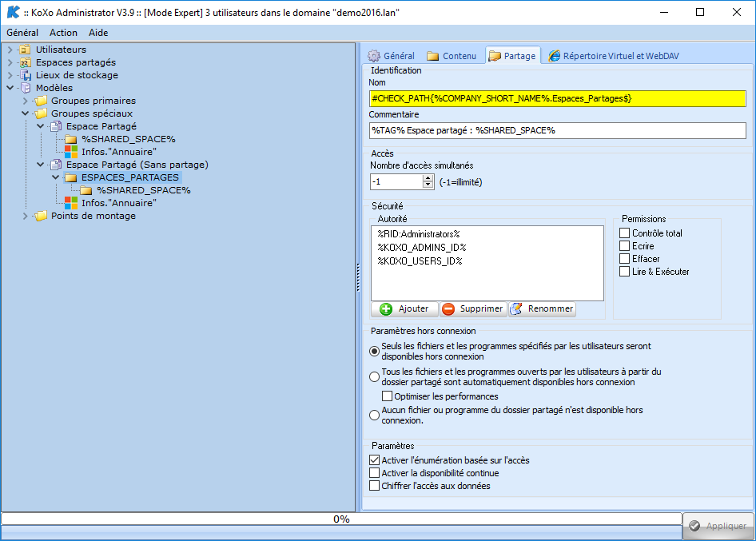Screen dimensions: 756x541
Task: Click the Internet Explorer icon on WebDAV tab
Action: (x=555, y=56)
